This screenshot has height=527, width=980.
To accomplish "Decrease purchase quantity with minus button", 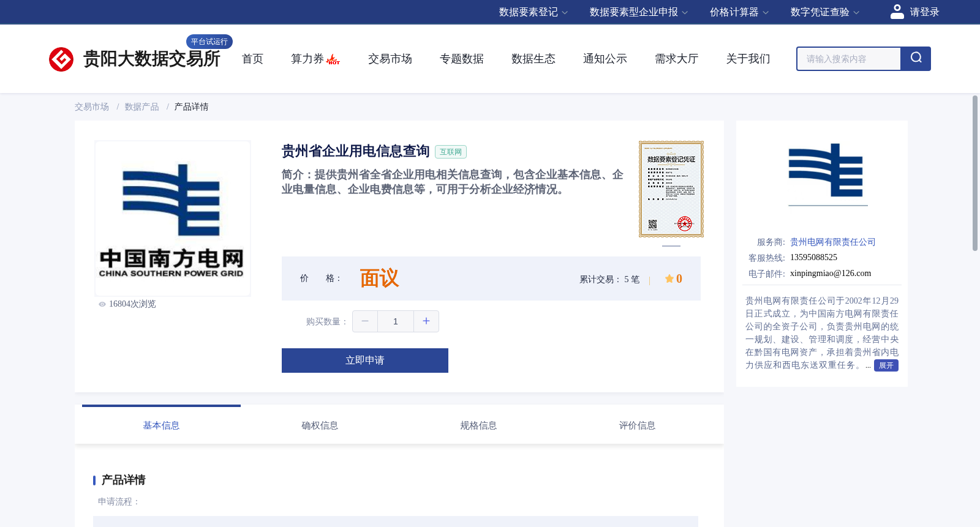I will tap(365, 321).
